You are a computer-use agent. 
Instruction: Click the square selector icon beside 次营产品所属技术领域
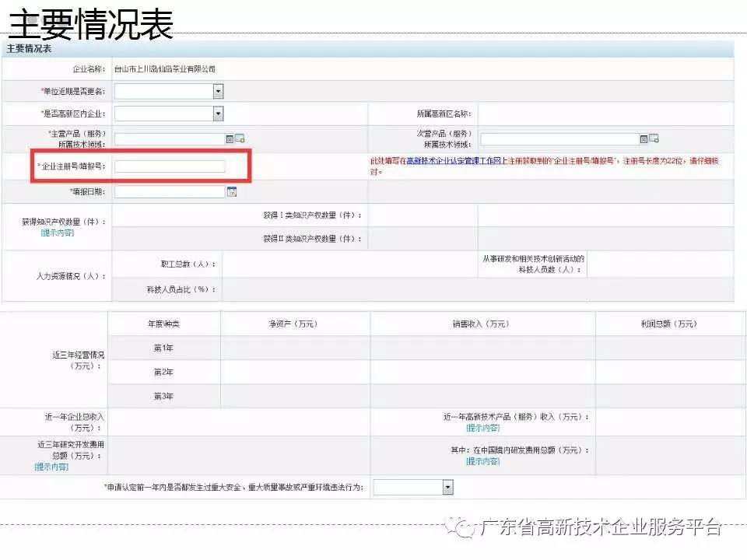click(x=644, y=139)
